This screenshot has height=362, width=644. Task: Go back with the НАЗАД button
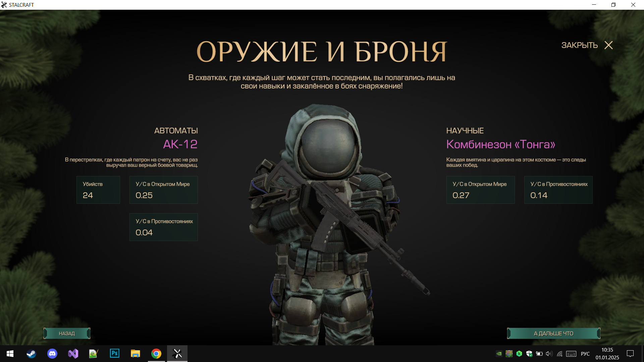(x=67, y=334)
